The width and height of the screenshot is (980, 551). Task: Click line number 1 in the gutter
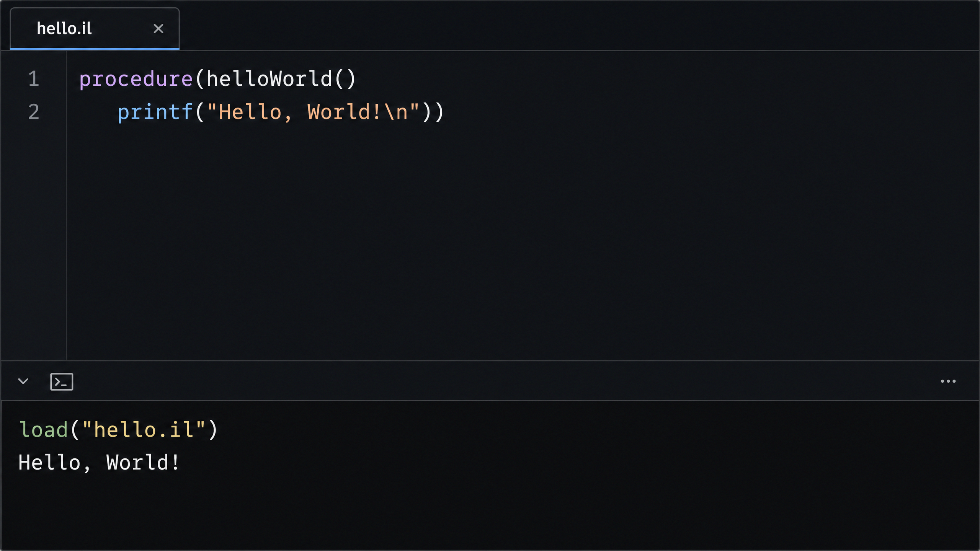point(34,79)
